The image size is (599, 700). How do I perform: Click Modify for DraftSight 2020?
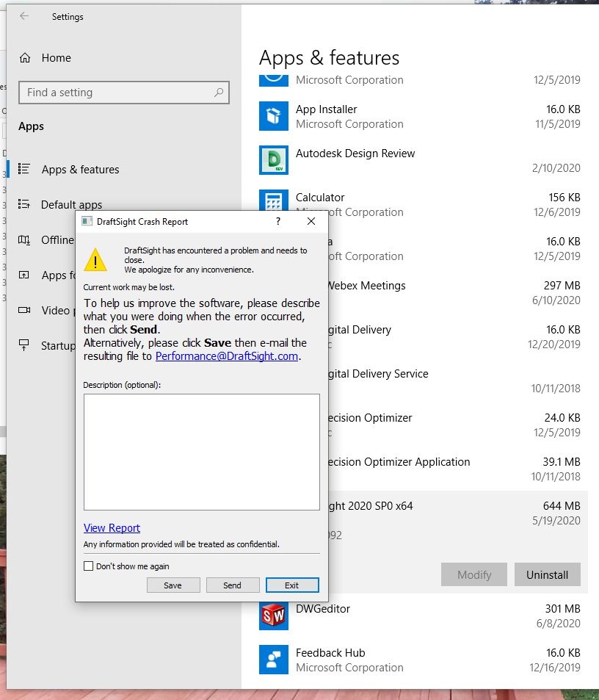474,574
